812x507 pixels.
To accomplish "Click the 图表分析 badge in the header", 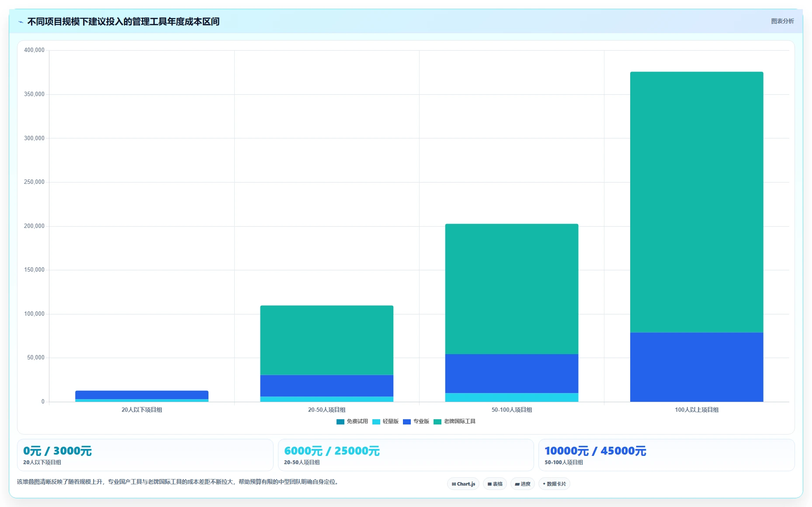I will coord(782,21).
